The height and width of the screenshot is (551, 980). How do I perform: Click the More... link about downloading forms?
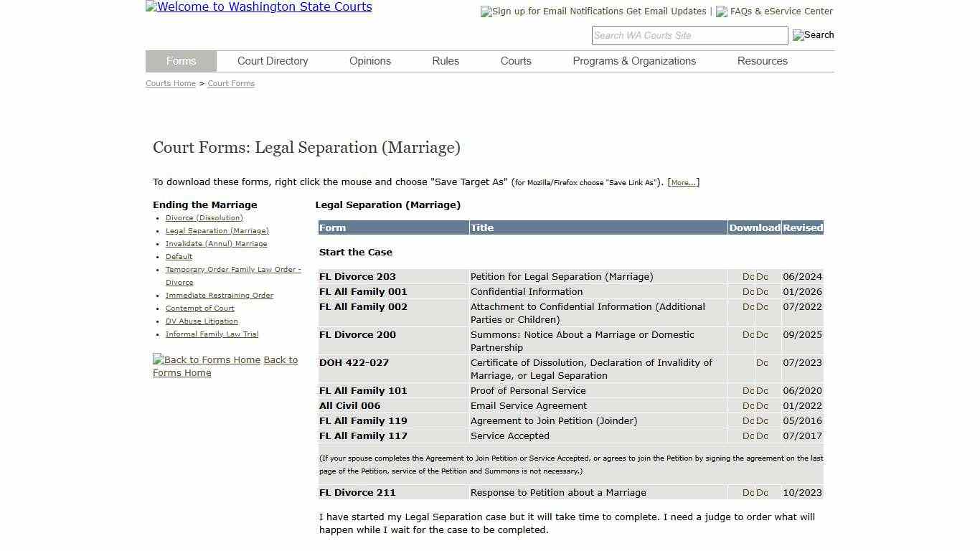tap(682, 182)
